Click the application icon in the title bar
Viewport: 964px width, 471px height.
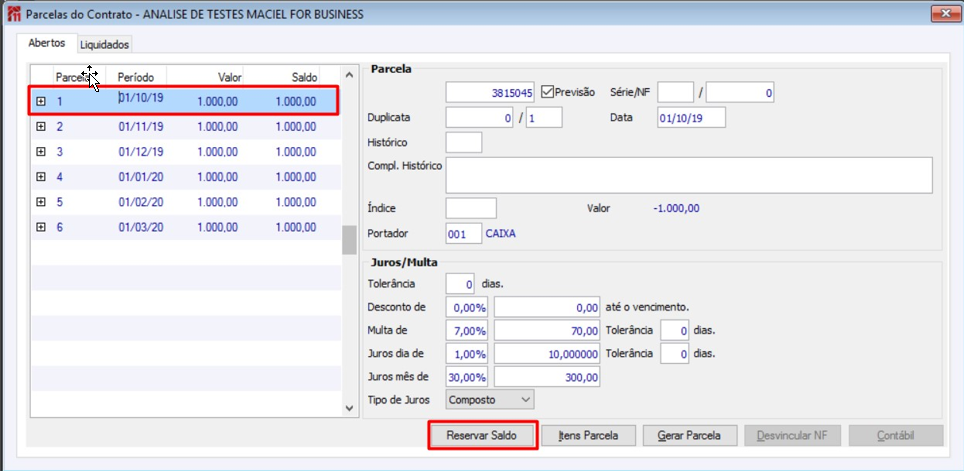pyautogui.click(x=14, y=14)
